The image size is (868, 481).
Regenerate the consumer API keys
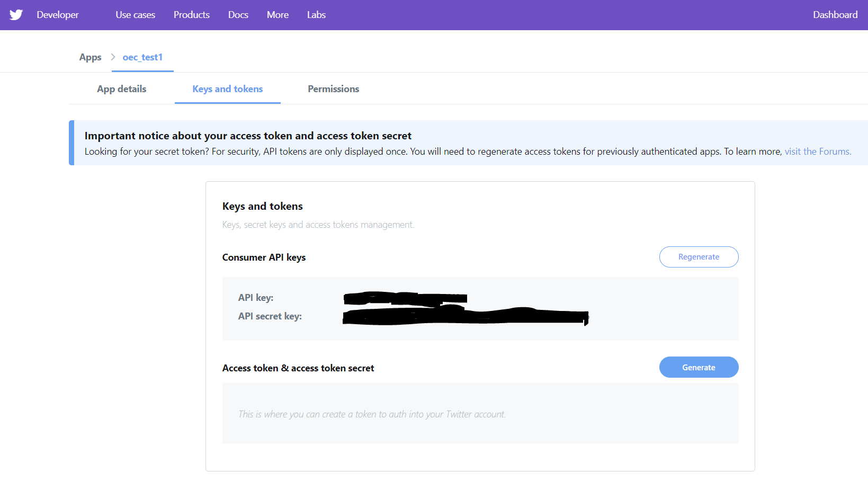(x=699, y=257)
